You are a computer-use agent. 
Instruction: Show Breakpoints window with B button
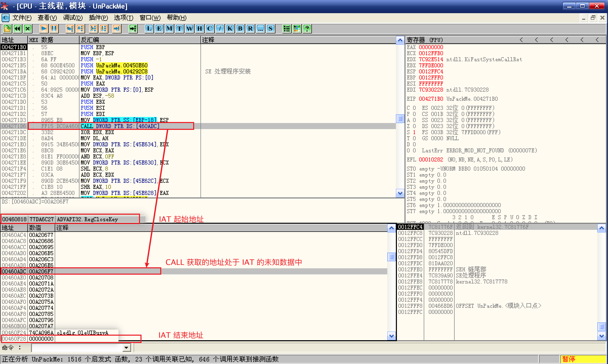point(240,29)
